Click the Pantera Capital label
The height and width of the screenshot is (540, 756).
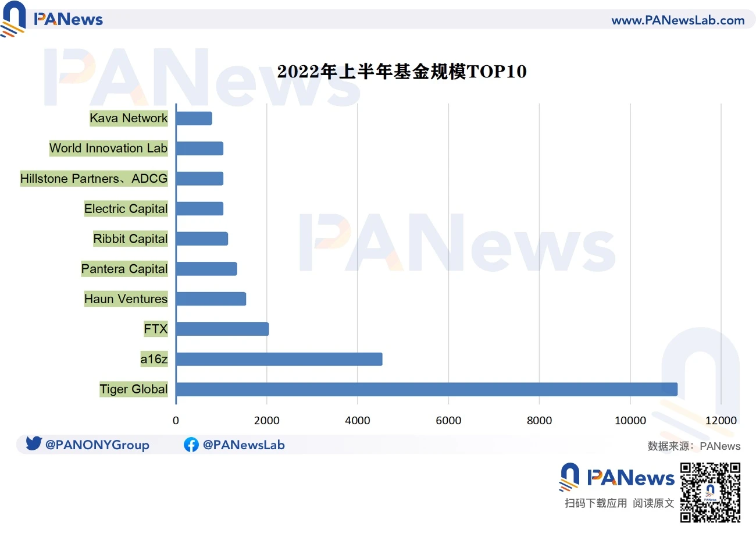pos(124,269)
